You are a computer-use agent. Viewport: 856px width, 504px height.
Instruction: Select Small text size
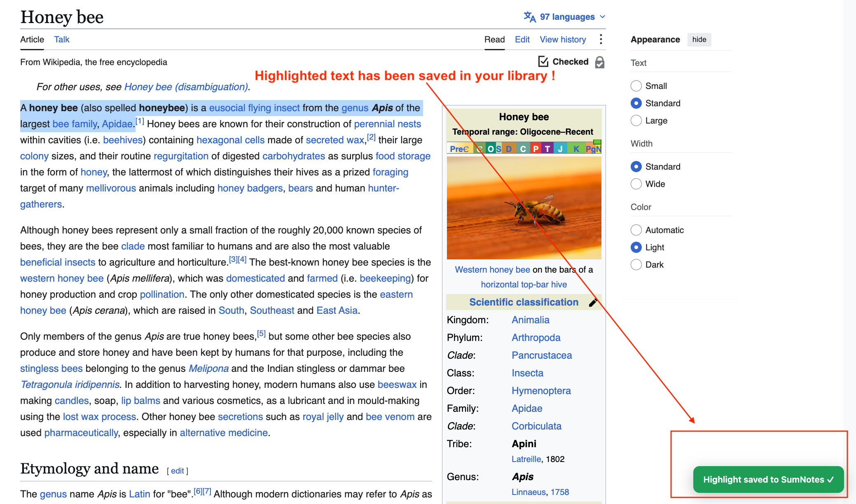tap(636, 86)
